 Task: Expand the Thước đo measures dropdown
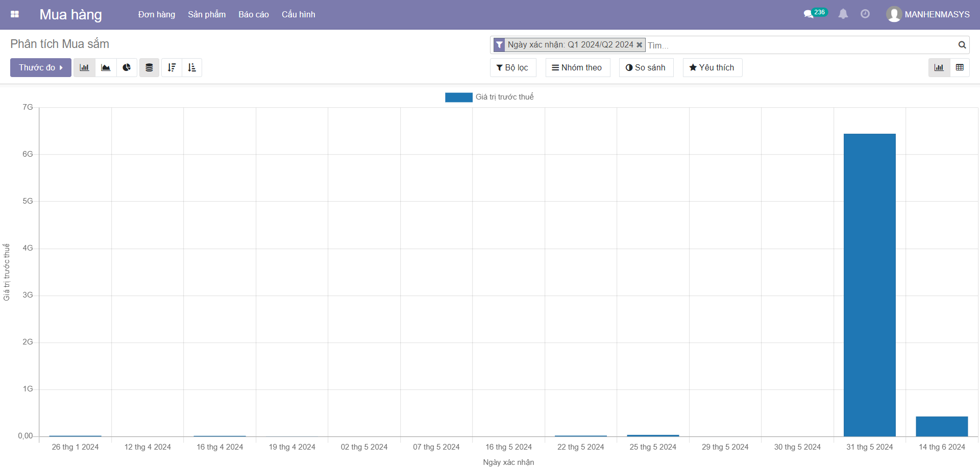[41, 67]
